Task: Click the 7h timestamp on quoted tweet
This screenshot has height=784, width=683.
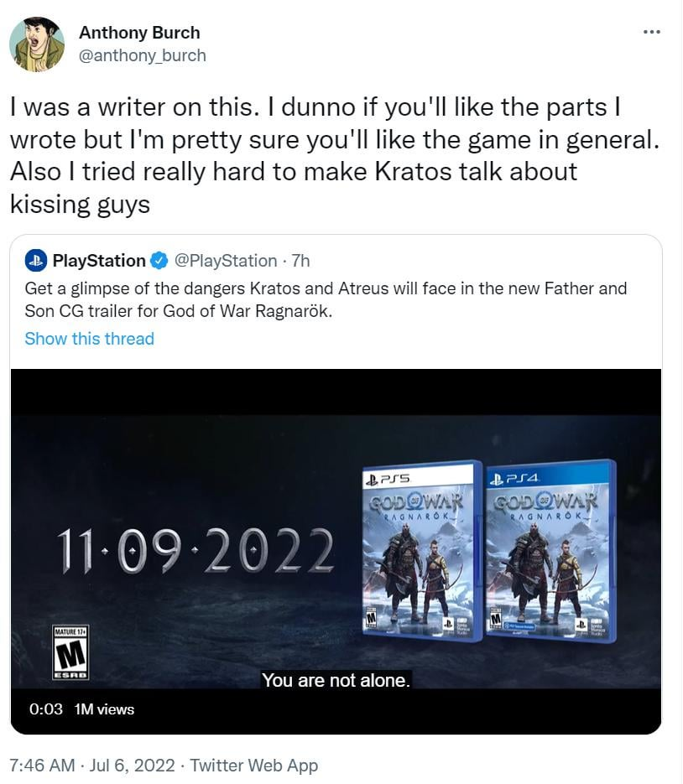Action: click(300, 261)
